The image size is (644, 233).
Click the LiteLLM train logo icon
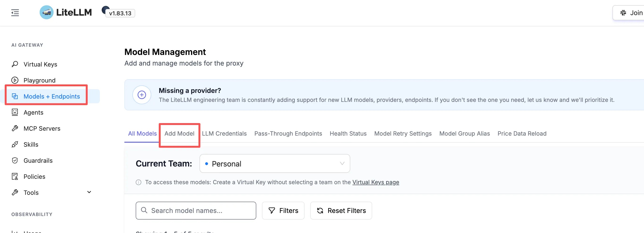(x=46, y=12)
